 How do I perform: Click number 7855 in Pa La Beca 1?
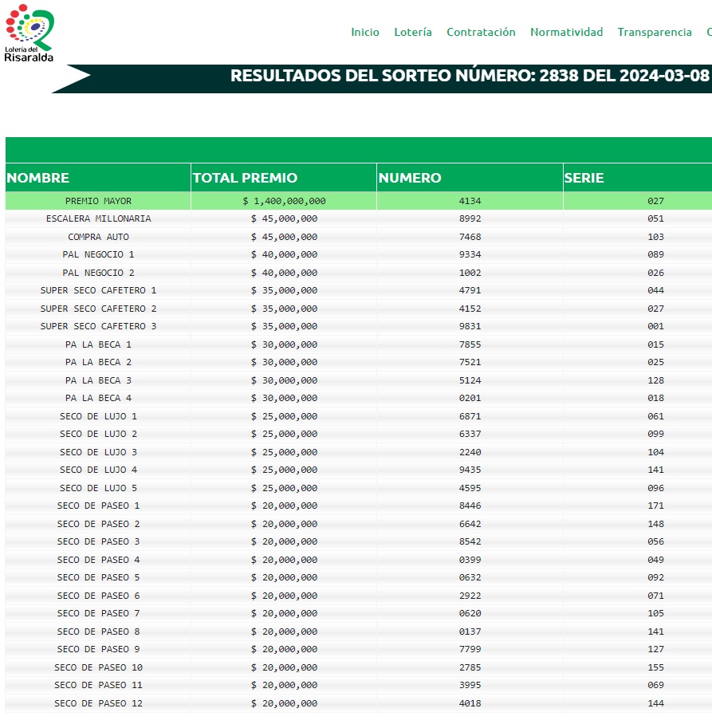[470, 344]
